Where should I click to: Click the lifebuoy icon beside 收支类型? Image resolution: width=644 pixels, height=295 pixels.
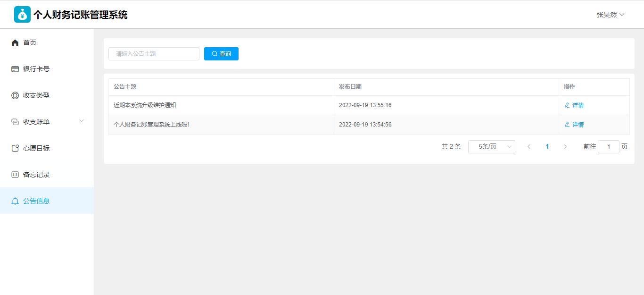pyautogui.click(x=15, y=95)
